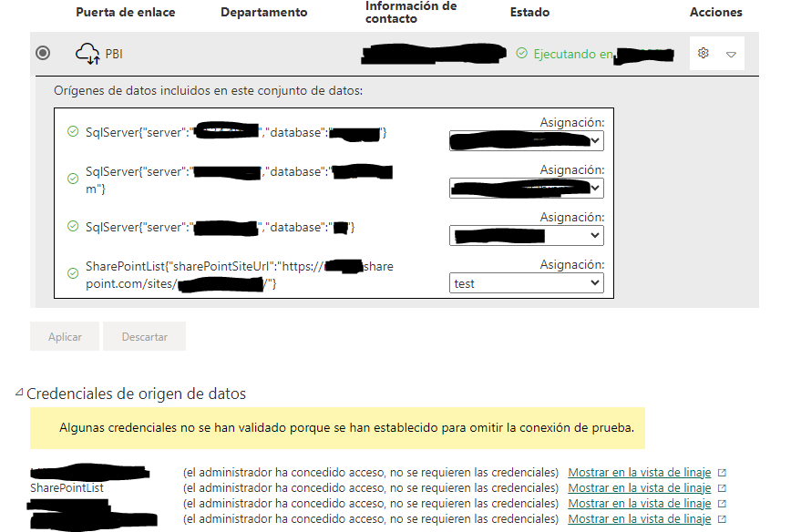Click the Estado column header

[x=529, y=12]
